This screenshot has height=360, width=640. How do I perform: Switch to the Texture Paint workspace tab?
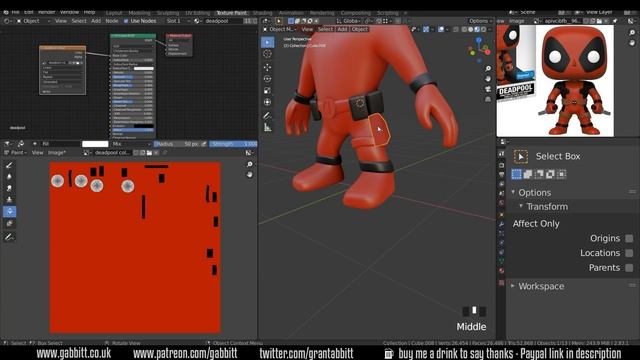pos(231,13)
